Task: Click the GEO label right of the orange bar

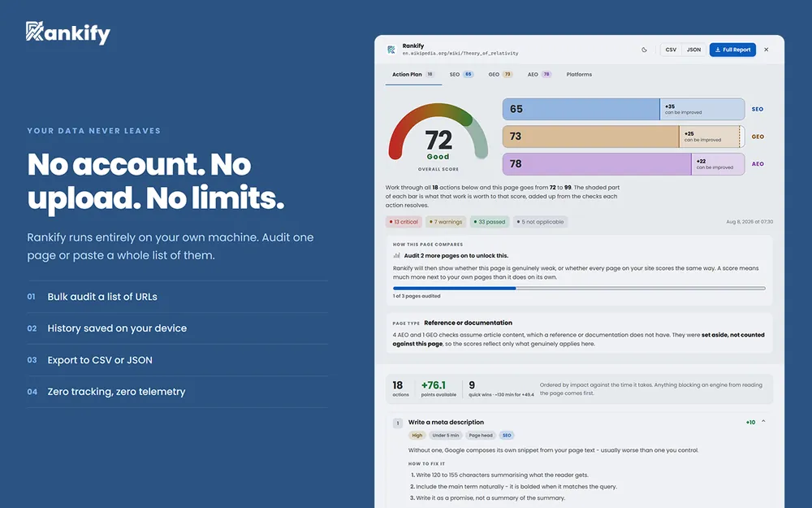Action: pos(758,137)
